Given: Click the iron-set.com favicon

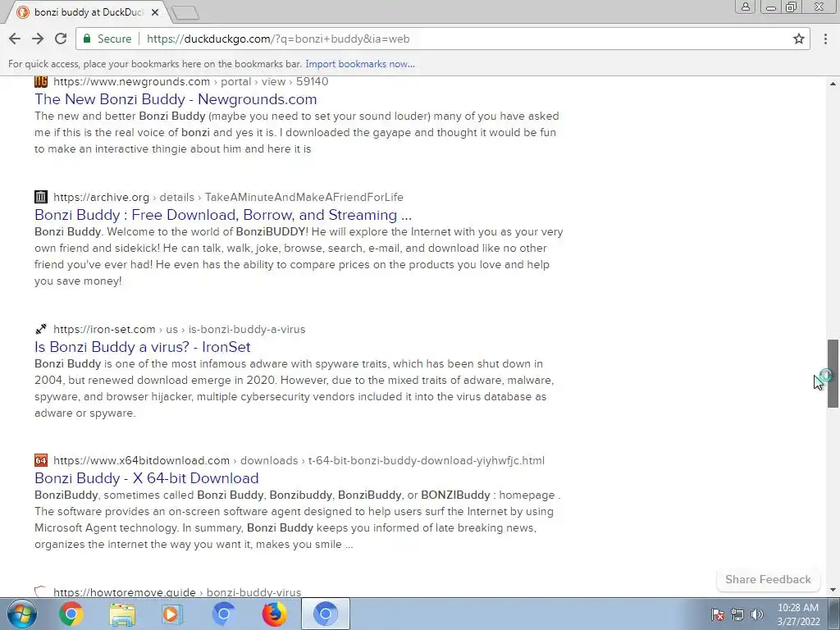Looking at the screenshot, I should coord(41,329).
